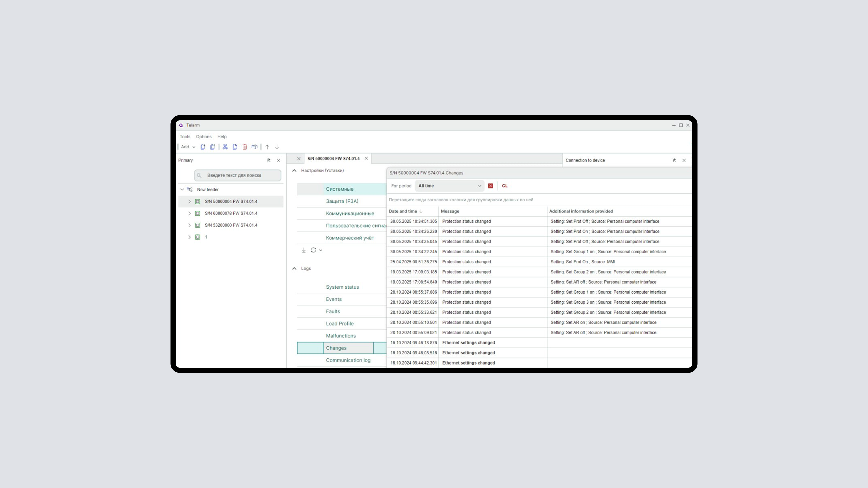This screenshot has width=868, height=488.
Task: Open the Options menu
Action: [204, 137]
